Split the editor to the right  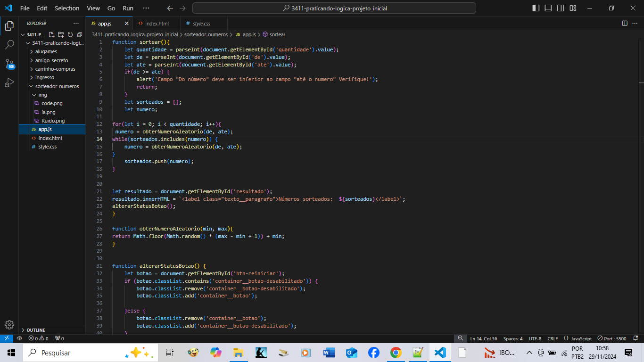[625, 23]
